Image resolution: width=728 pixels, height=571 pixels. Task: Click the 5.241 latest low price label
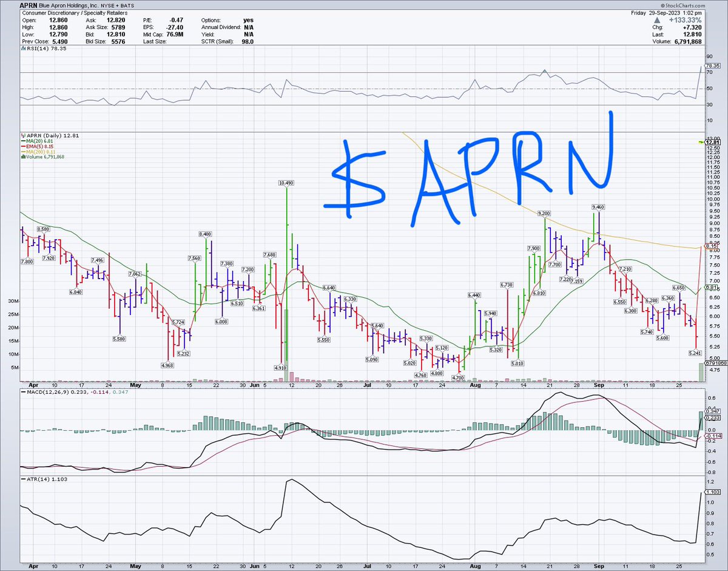pos(695,352)
